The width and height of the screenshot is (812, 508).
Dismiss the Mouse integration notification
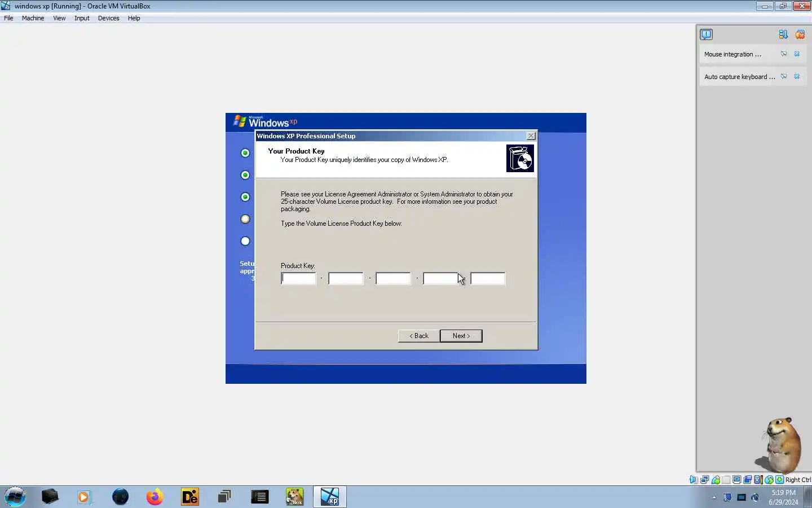click(x=797, y=54)
